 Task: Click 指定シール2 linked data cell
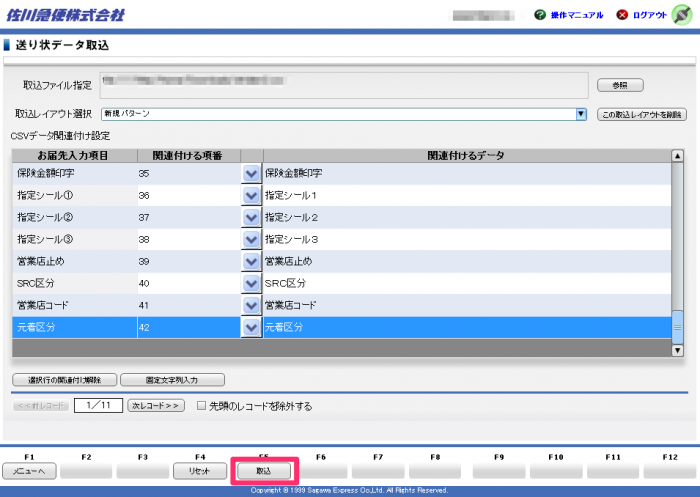coord(467,217)
